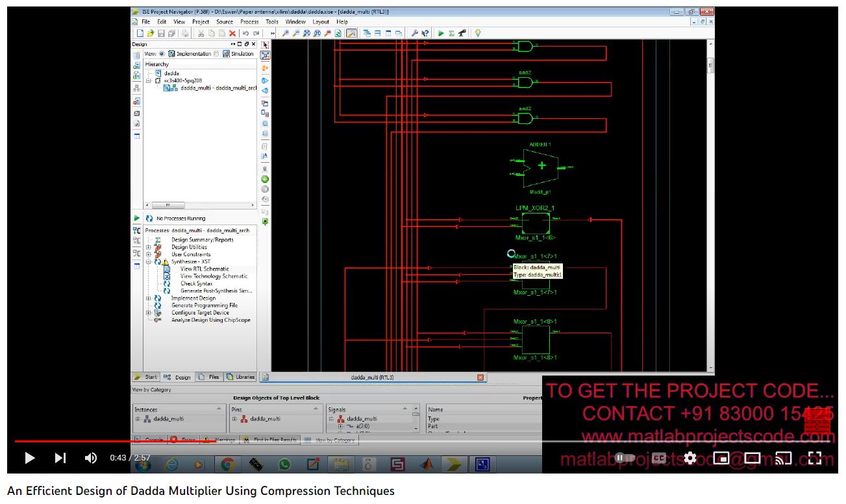Expand the Implement Design process node
Viewport: 846px width, 504px height.
pyautogui.click(x=149, y=298)
